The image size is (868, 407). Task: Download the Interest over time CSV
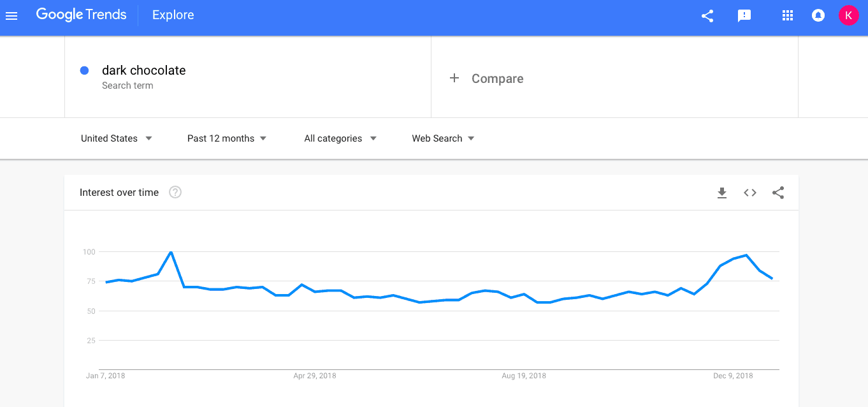722,193
